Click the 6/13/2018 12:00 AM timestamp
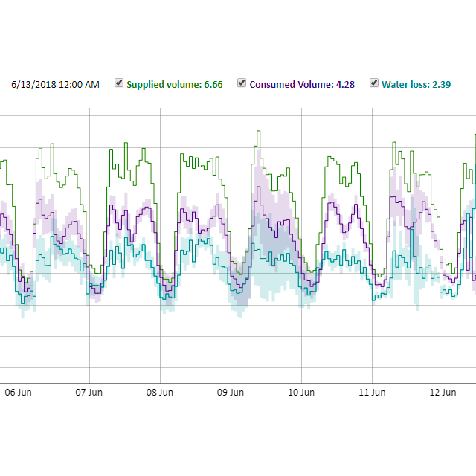476x476 pixels. coord(55,85)
